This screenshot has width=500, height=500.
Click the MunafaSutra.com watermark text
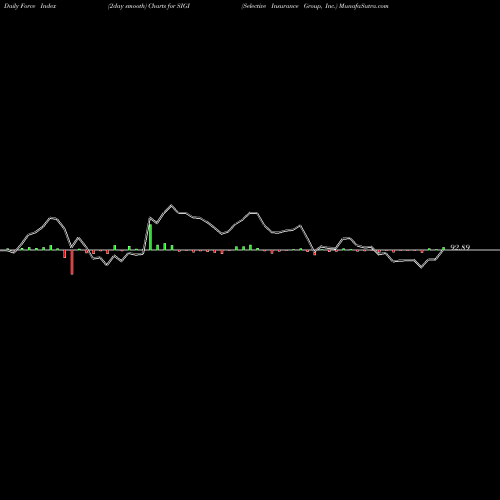coord(364,6)
